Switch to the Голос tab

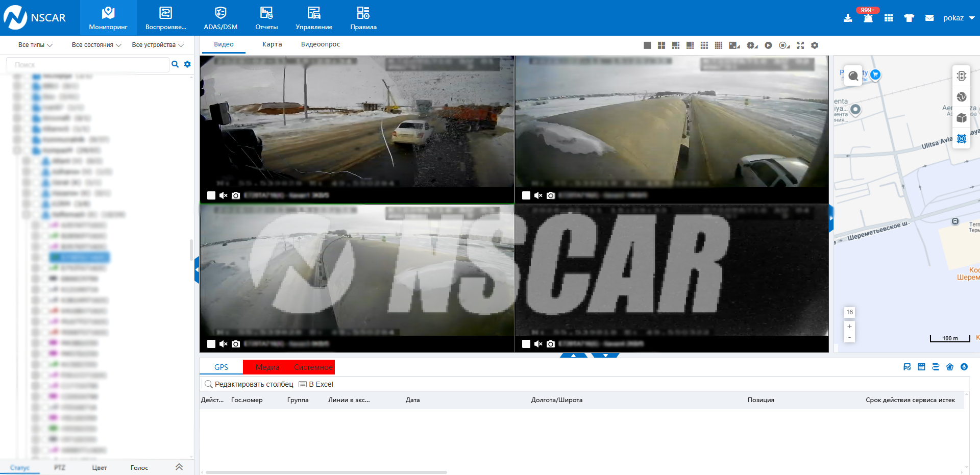coord(139,467)
